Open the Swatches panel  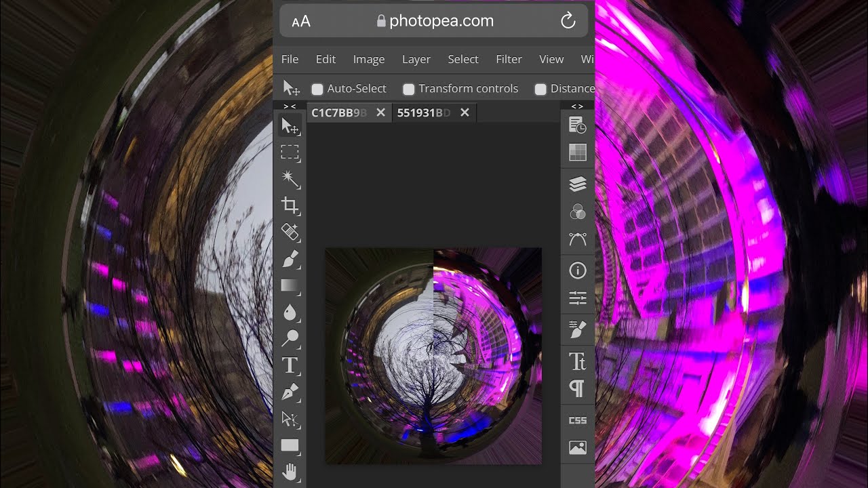pos(578,152)
